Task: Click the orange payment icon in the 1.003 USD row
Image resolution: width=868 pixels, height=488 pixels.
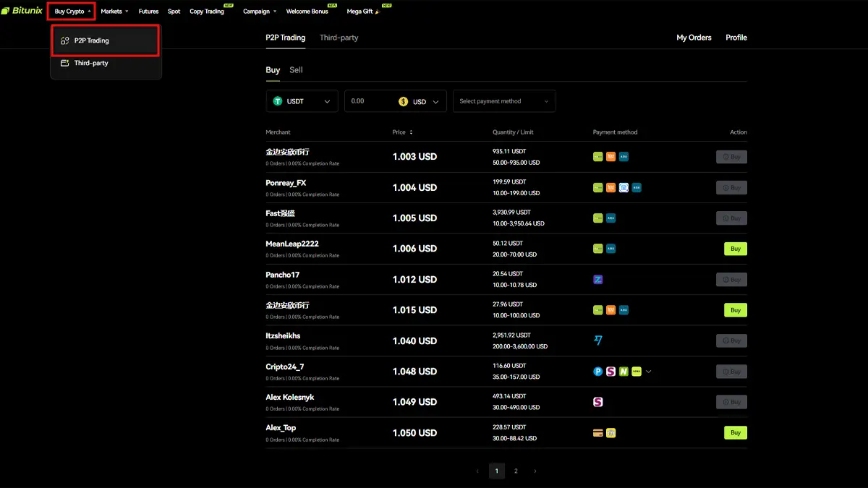Action: [610, 157]
